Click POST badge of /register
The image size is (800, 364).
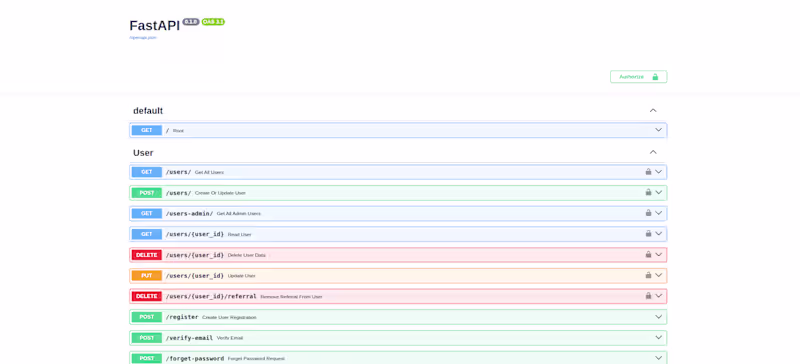point(146,317)
